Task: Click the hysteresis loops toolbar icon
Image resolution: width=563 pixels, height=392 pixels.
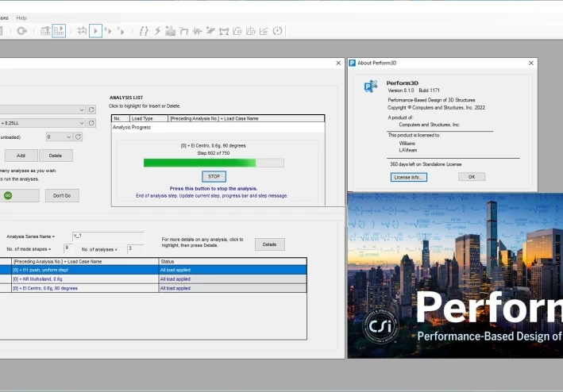Action: pyautogui.click(x=210, y=31)
